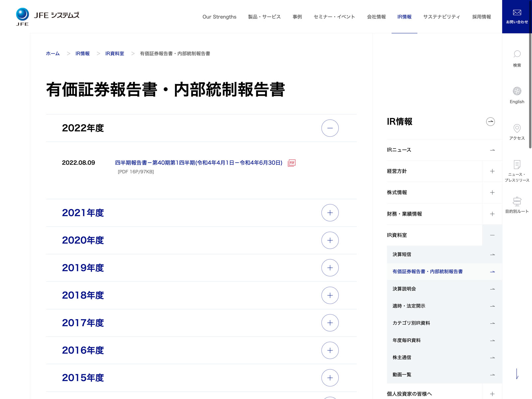Open IRニュース sidebar link
The width and height of the screenshot is (532, 399).
tap(399, 150)
